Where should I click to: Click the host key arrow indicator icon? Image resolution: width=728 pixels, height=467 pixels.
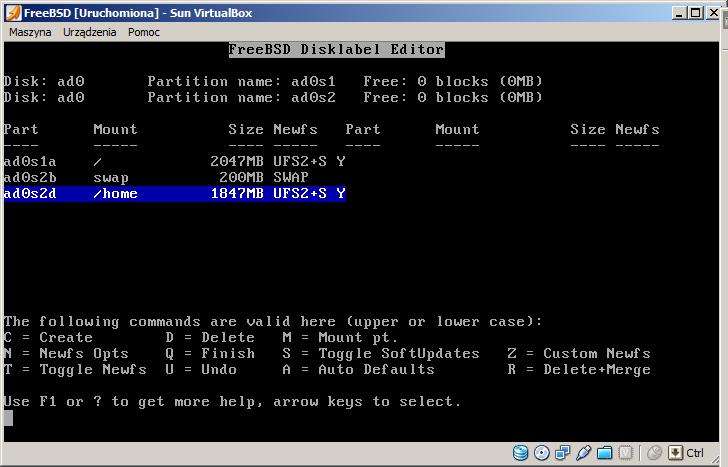pyautogui.click(x=675, y=453)
